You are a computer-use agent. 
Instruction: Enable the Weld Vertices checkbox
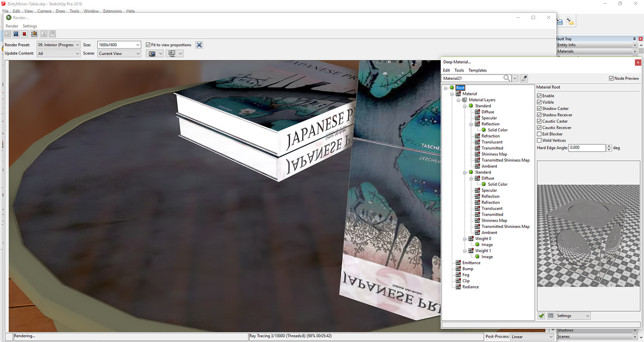tap(540, 141)
